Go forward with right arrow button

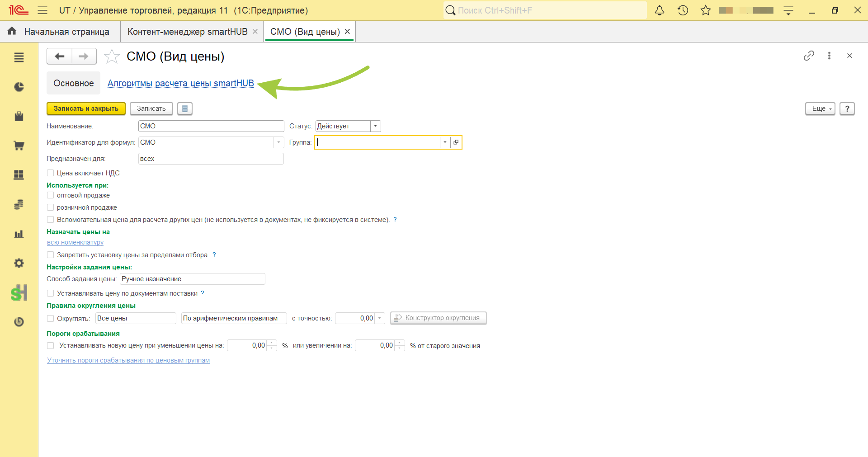84,56
